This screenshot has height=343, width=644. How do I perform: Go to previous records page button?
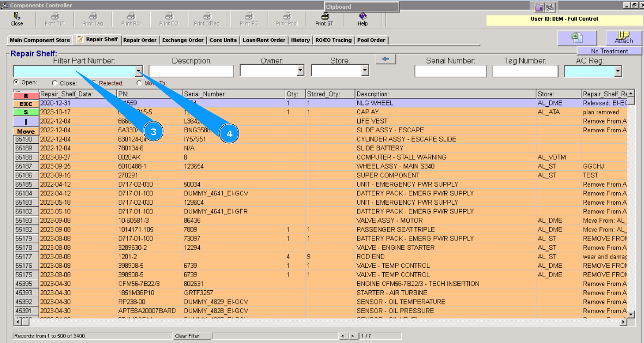(x=344, y=336)
